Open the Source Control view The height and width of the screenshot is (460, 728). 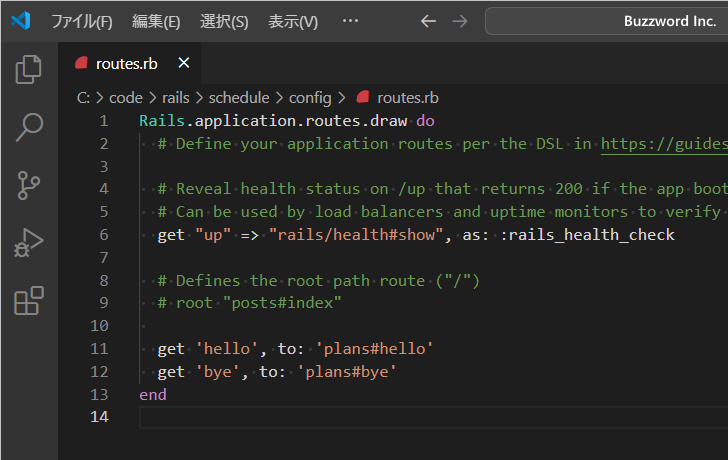tap(28, 185)
